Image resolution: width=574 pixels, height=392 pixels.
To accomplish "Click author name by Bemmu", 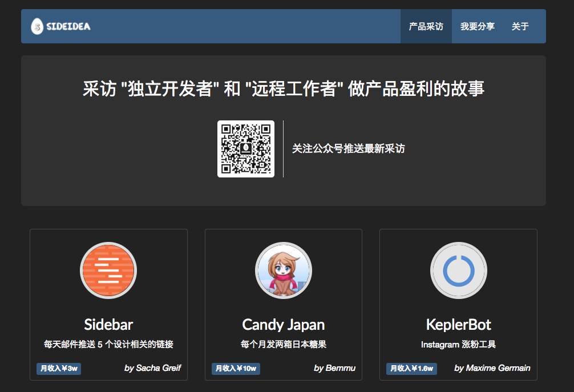I will point(334,368).
